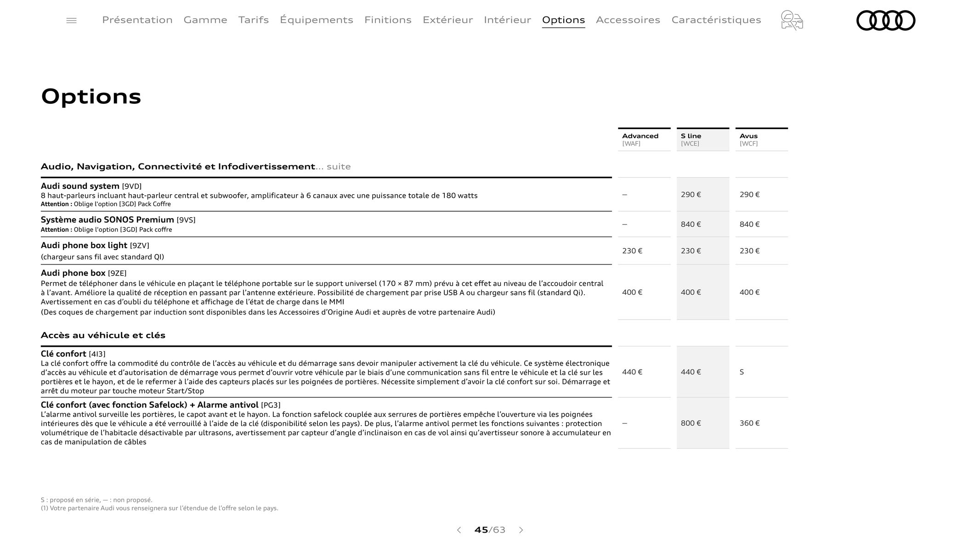Click the Audi four rings logo

pyautogui.click(x=885, y=21)
